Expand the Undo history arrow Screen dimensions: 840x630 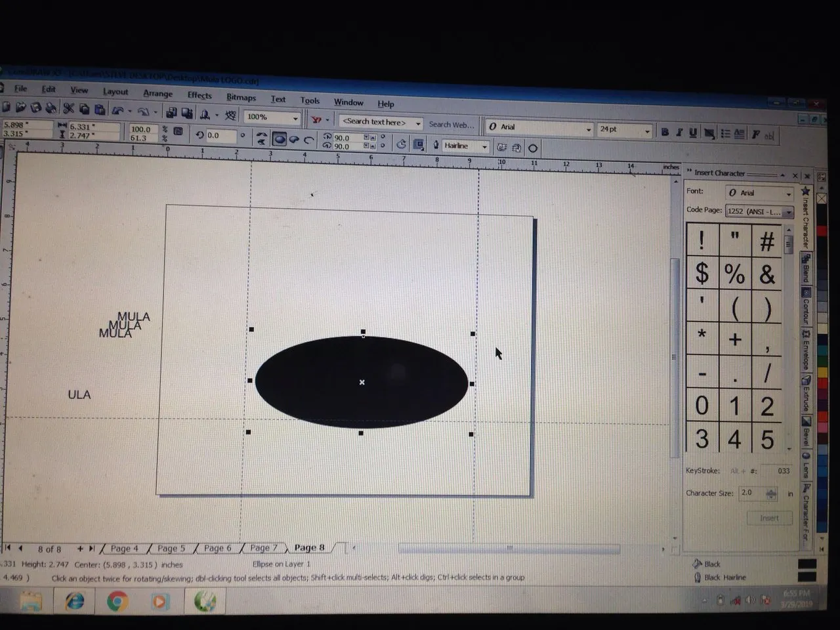pyautogui.click(x=129, y=112)
